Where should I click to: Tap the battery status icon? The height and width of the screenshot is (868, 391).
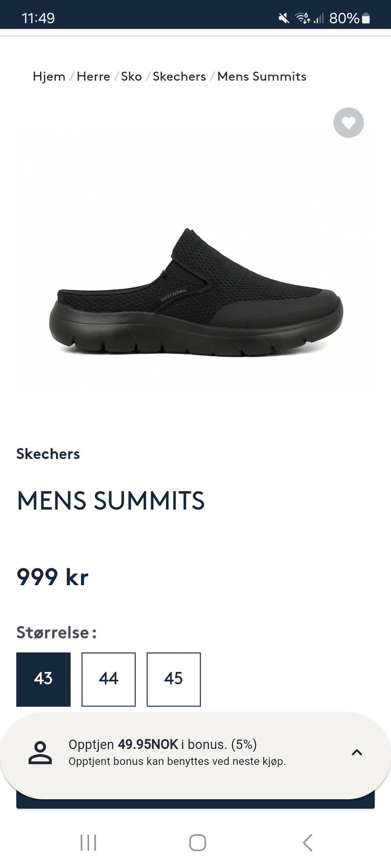[366, 18]
